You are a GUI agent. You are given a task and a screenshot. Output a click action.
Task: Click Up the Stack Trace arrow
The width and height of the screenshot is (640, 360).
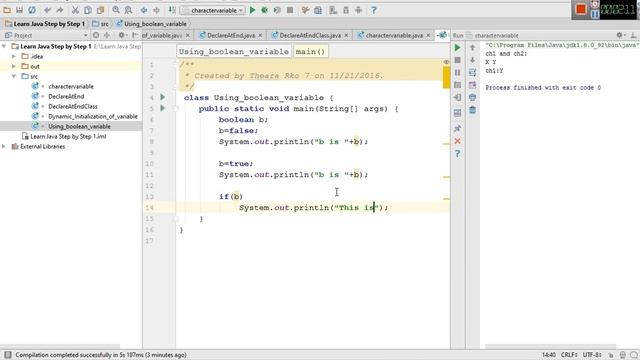473,48
